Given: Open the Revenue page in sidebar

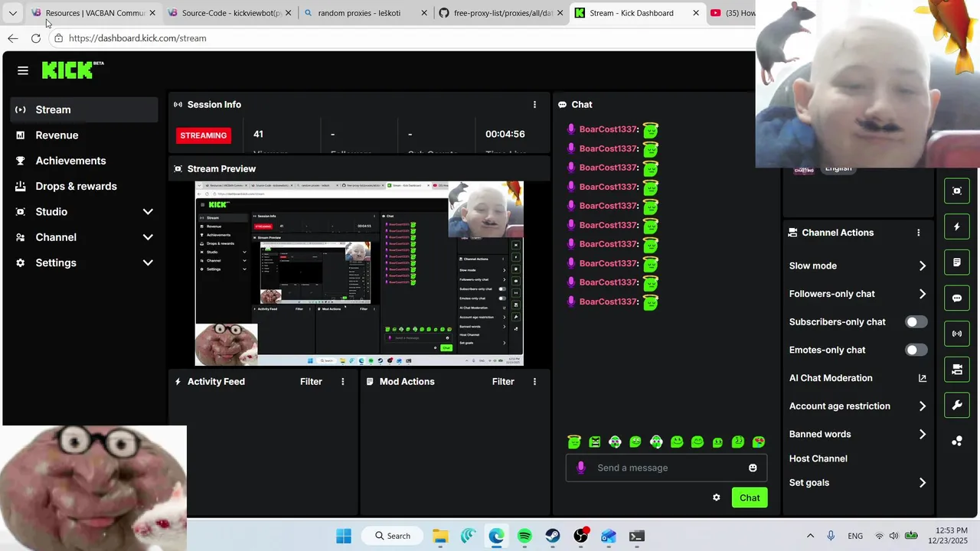Looking at the screenshot, I should [x=57, y=135].
